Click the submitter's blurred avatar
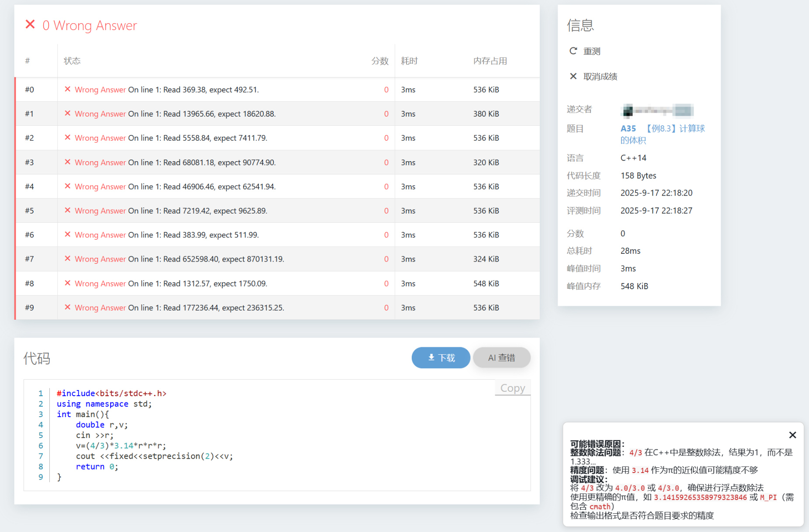 pyautogui.click(x=628, y=111)
